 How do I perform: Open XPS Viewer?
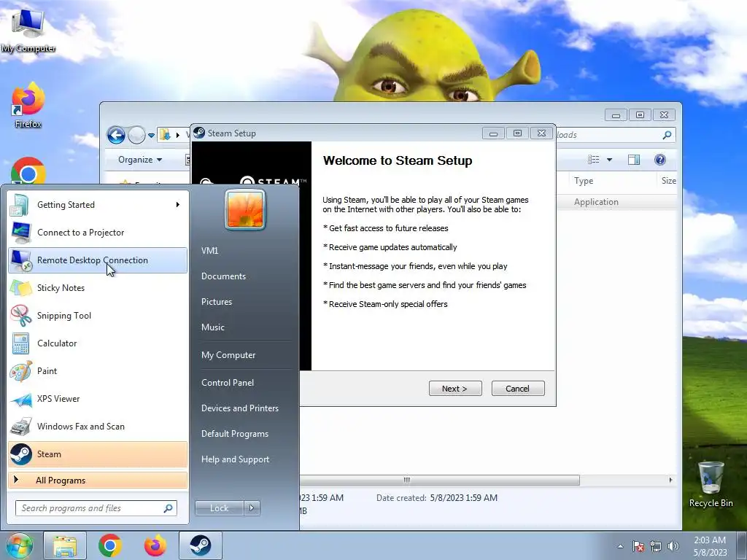pyautogui.click(x=98, y=399)
